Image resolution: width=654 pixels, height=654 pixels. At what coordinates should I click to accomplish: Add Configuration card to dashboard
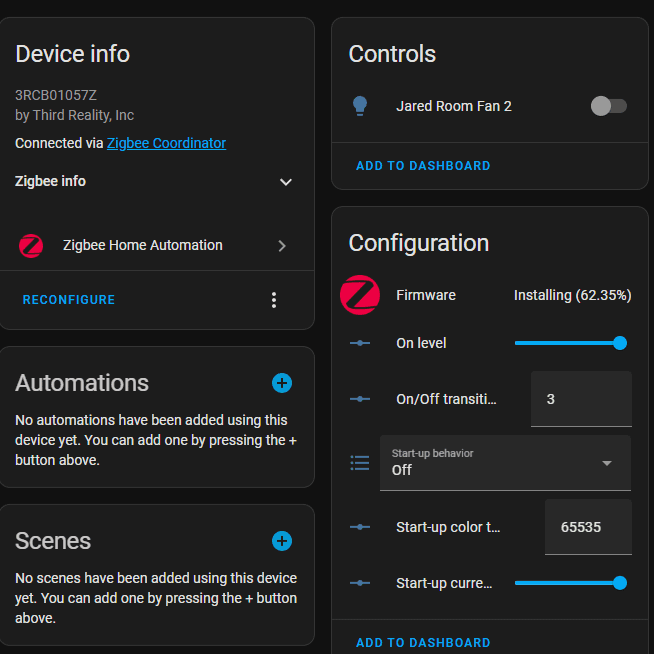coord(423,642)
